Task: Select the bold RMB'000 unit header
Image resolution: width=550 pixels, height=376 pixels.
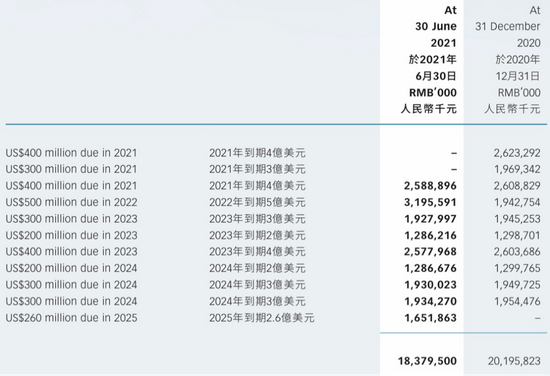Action: pos(433,93)
